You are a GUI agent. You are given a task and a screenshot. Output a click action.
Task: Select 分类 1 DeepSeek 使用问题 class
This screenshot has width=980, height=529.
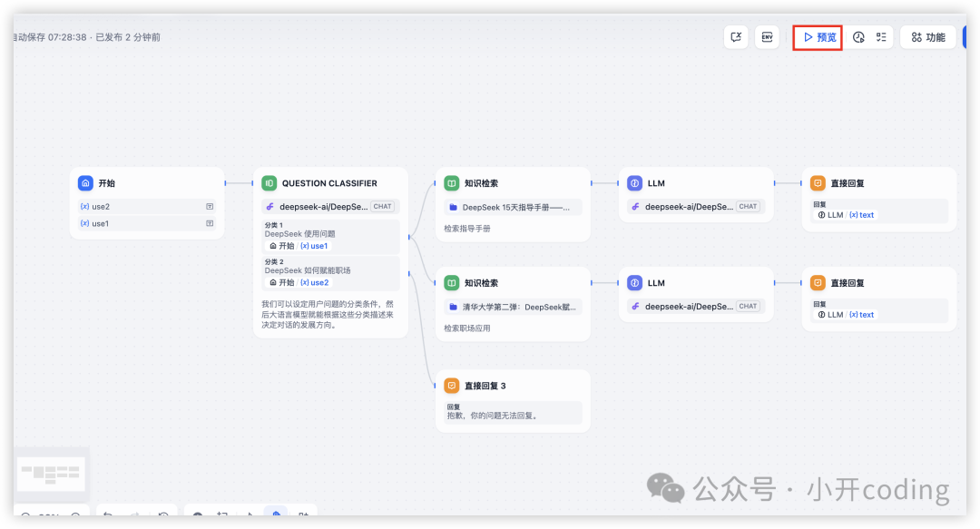[330, 236]
